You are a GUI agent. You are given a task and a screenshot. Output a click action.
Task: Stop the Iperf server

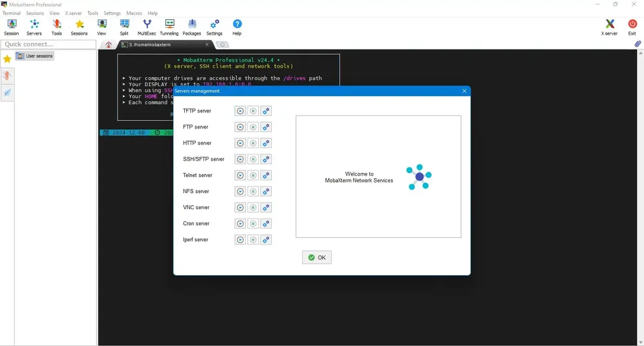coord(253,240)
